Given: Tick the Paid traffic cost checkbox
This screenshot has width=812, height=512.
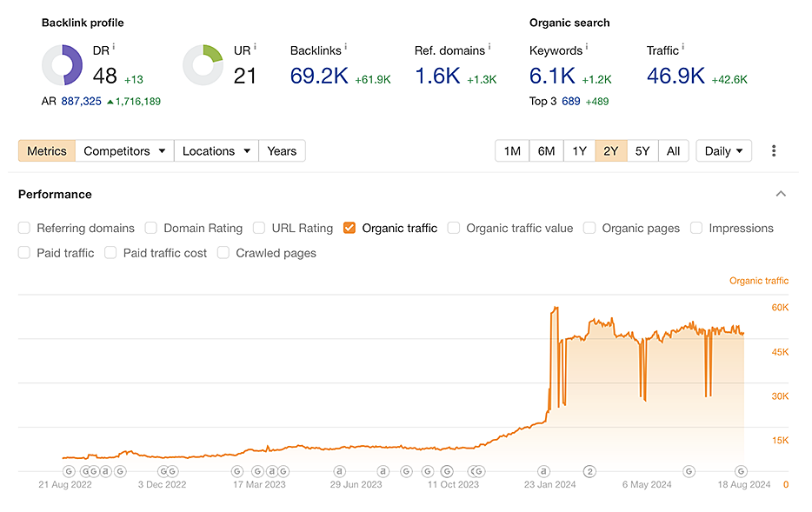Looking at the screenshot, I should [x=110, y=254].
